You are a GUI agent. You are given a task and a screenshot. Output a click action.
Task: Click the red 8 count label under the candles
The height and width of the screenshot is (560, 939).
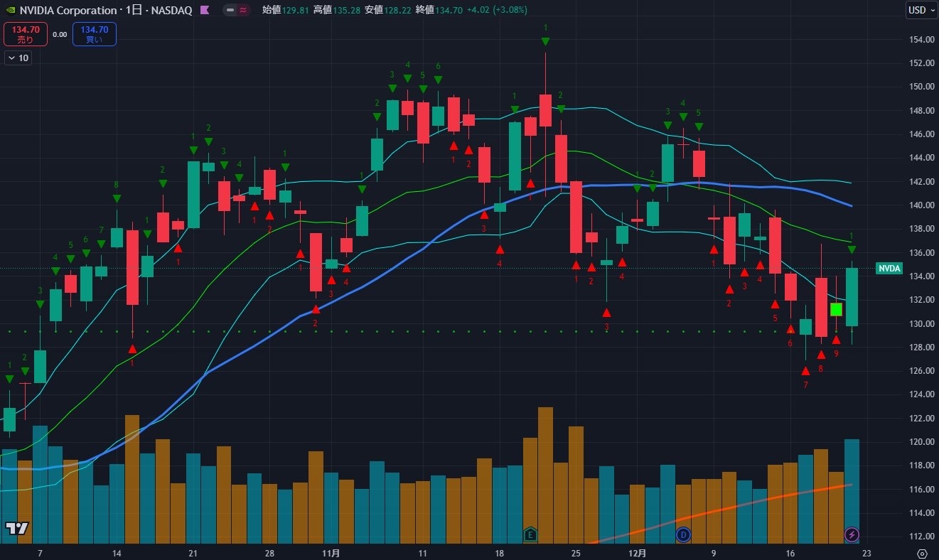(821, 369)
